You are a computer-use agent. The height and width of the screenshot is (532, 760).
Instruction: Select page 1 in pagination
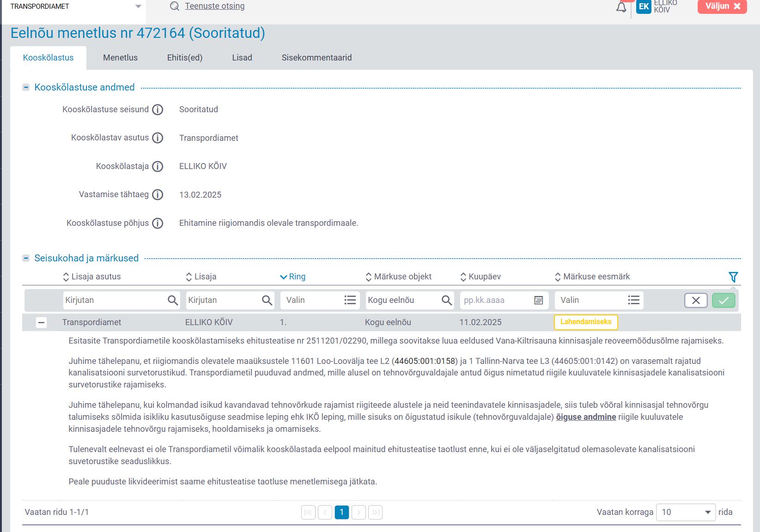tap(341, 512)
